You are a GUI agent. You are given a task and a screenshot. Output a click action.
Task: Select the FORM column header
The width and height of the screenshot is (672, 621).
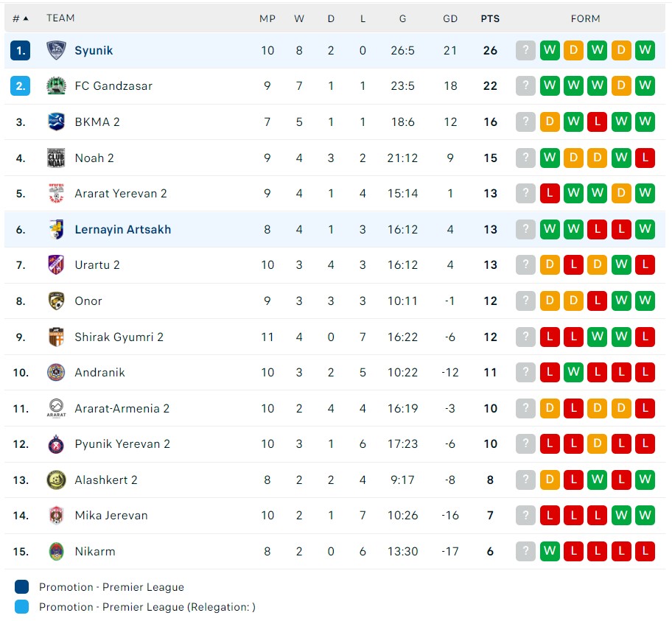[x=585, y=18]
